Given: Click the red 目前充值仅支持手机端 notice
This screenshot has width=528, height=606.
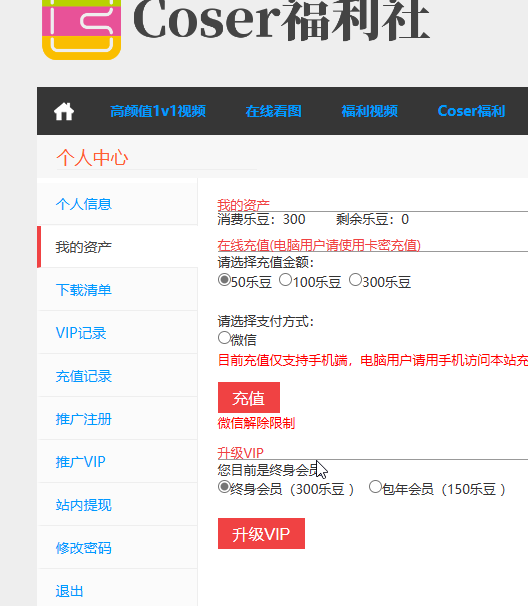Looking at the screenshot, I should 373,360.
